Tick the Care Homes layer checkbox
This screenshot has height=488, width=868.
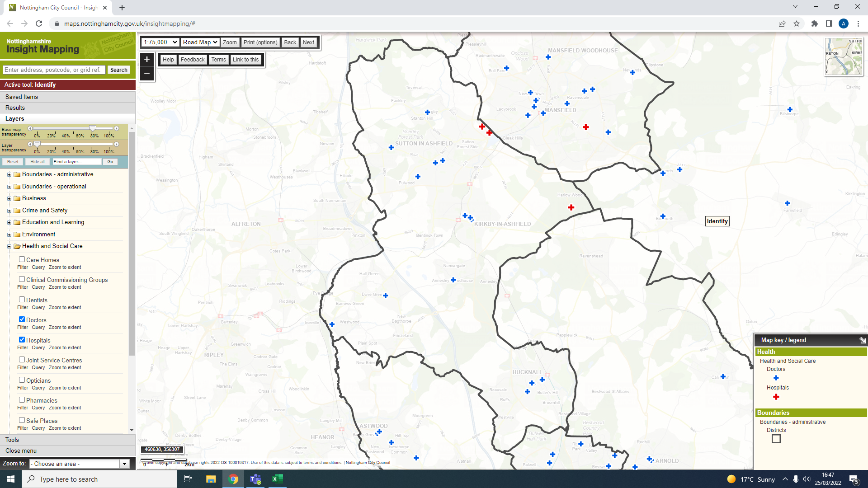[22, 259]
